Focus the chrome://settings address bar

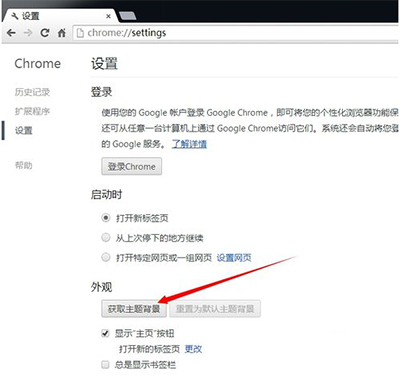click(x=236, y=33)
